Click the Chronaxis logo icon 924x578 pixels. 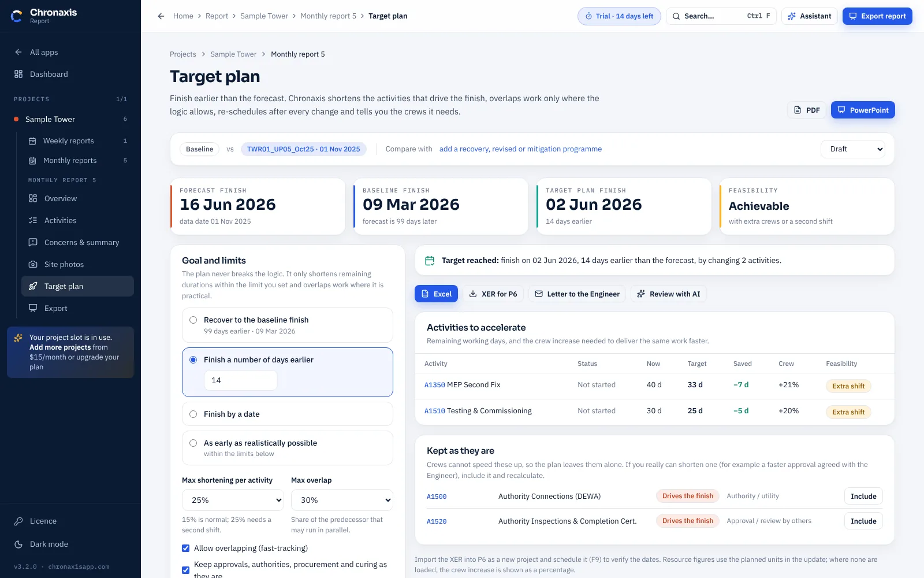(x=17, y=16)
